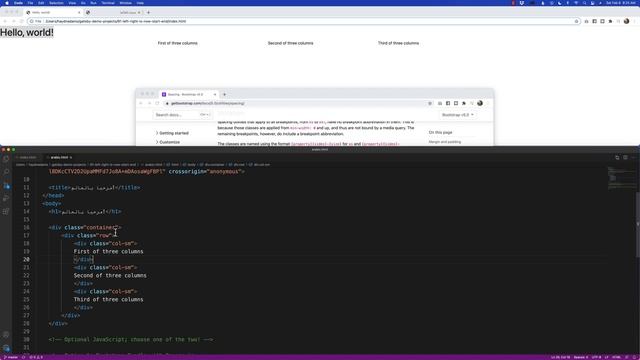The image size is (640, 360).
Task: Click the getbootstrap.com address bar
Action: (298, 103)
